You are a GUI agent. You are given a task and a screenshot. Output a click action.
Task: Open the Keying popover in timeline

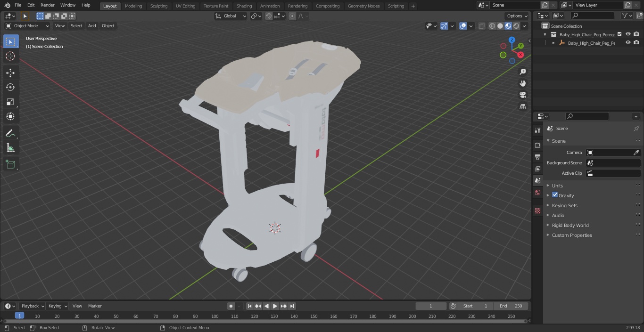[58, 306]
